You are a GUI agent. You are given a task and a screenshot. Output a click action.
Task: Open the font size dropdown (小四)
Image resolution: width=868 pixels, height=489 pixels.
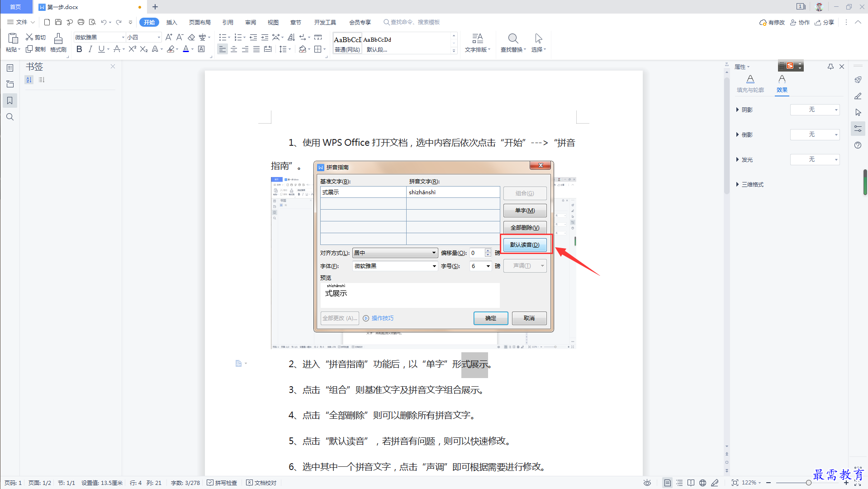159,37
